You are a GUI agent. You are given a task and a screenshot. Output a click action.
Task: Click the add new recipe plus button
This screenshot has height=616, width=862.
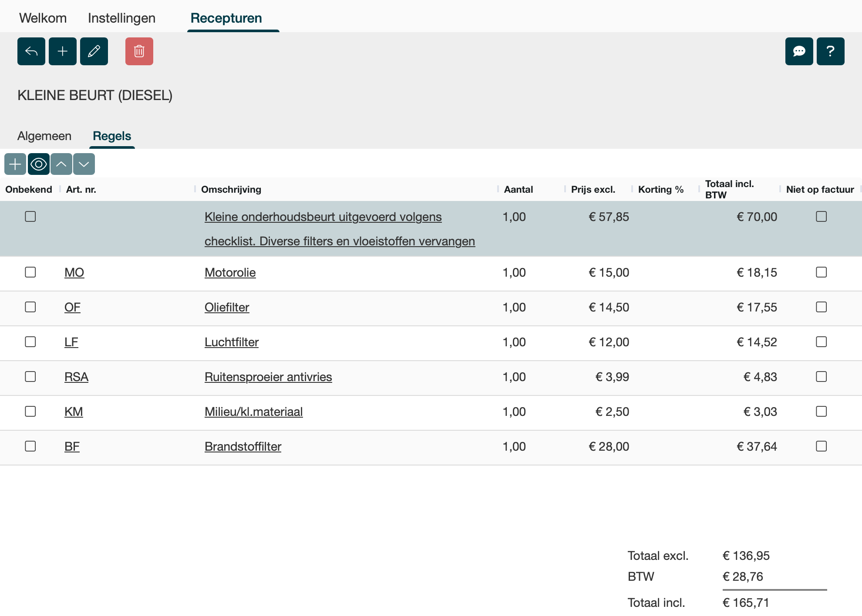(63, 51)
